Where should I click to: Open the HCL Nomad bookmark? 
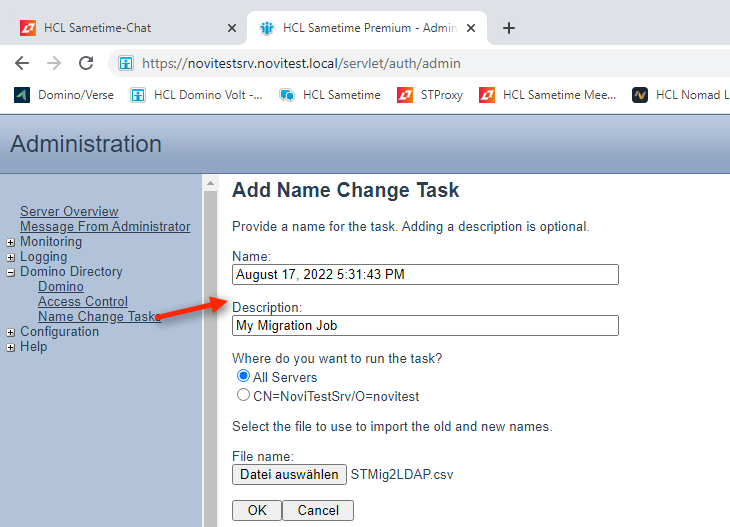coord(680,95)
